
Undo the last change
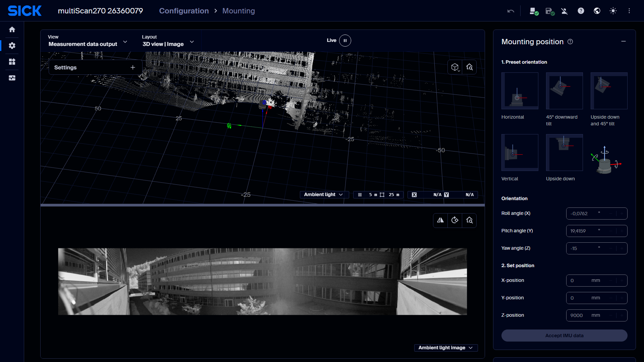(x=511, y=11)
